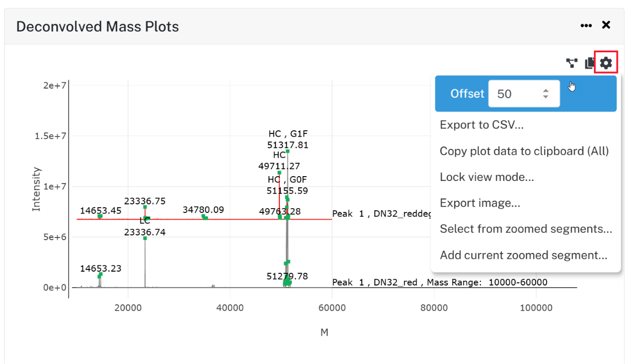Close the Deconvolved Mass Plots panel
Viewport: 644px width, 364px height.
point(606,25)
